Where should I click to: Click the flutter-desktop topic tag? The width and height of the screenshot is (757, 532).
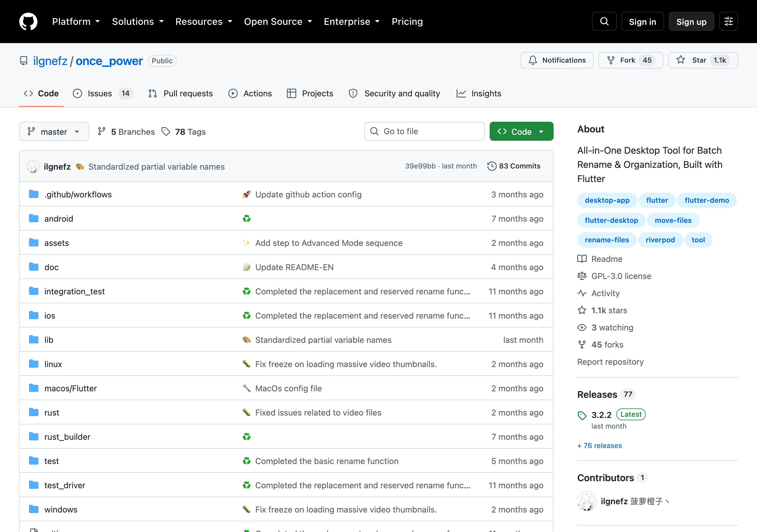(611, 220)
